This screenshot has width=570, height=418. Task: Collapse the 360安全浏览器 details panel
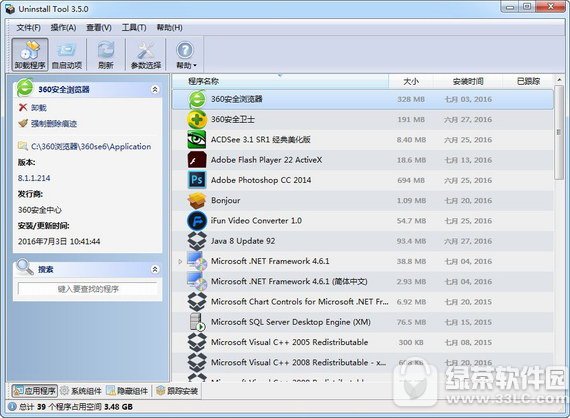pyautogui.click(x=155, y=89)
